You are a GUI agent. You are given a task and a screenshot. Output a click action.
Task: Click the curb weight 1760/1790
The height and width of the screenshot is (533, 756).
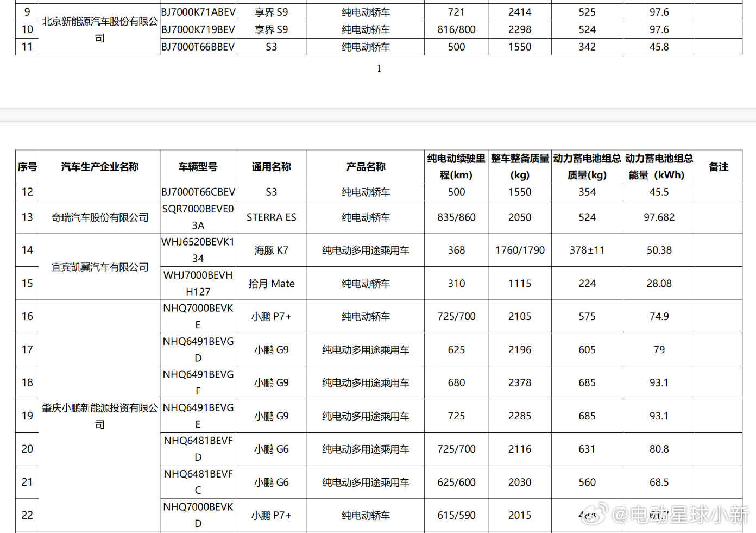point(520,250)
